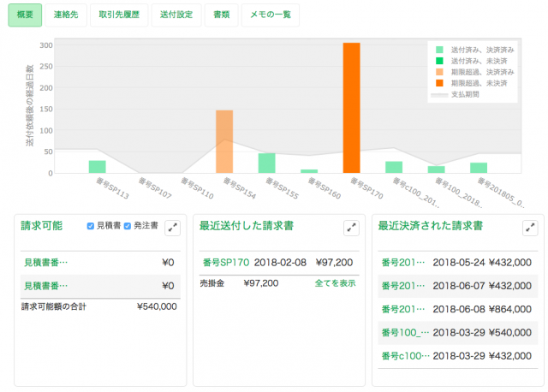
Task: Toggle legend swatch 送付済み、未決済
Action: click(x=439, y=61)
